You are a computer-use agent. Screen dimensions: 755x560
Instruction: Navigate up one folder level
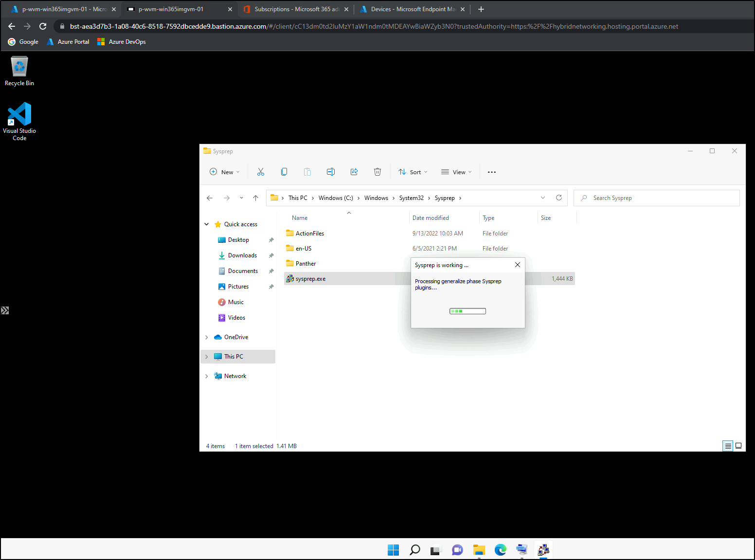pos(255,198)
